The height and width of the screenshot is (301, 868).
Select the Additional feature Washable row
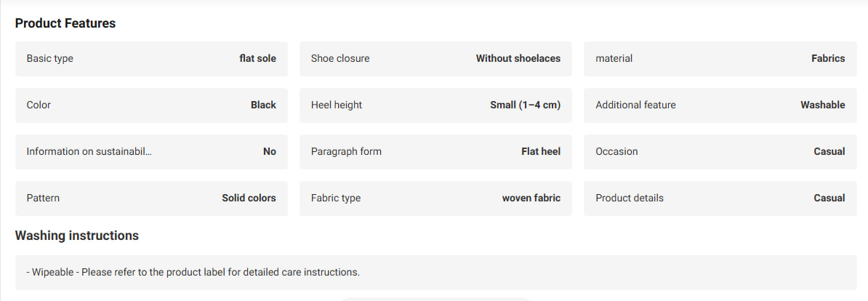pos(720,105)
